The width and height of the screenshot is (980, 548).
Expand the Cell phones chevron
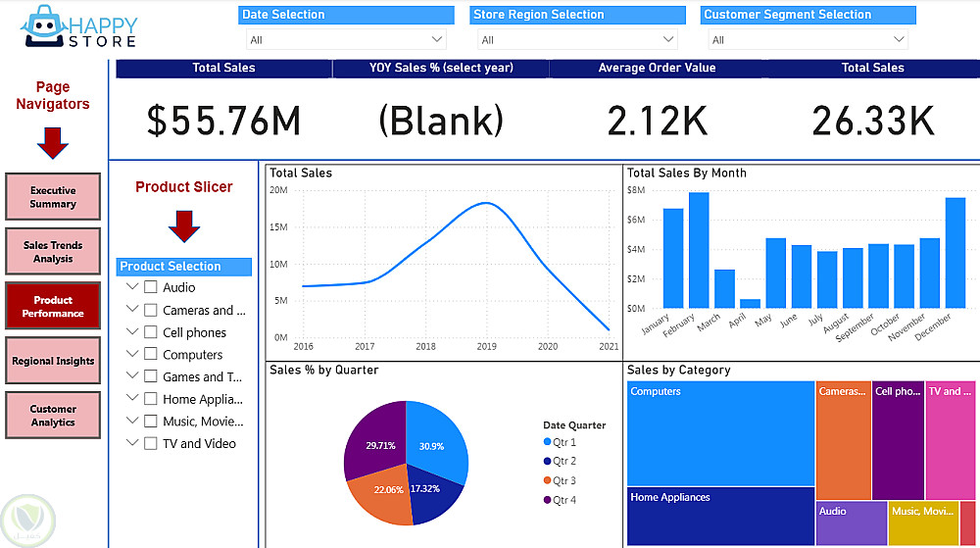tap(132, 331)
